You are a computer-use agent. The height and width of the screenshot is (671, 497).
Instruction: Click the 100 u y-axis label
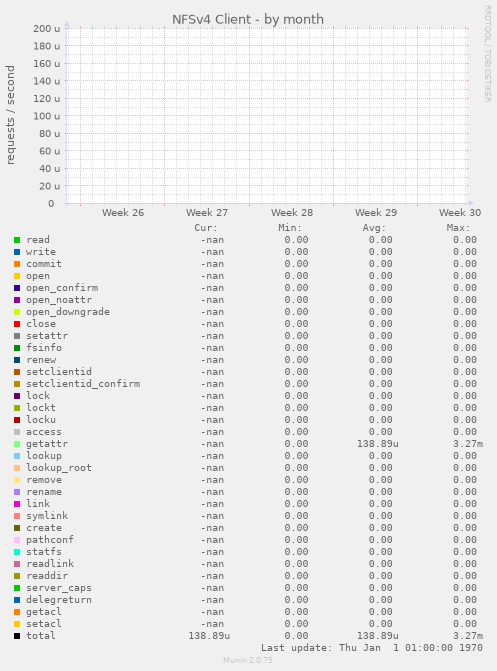[x=47, y=116]
